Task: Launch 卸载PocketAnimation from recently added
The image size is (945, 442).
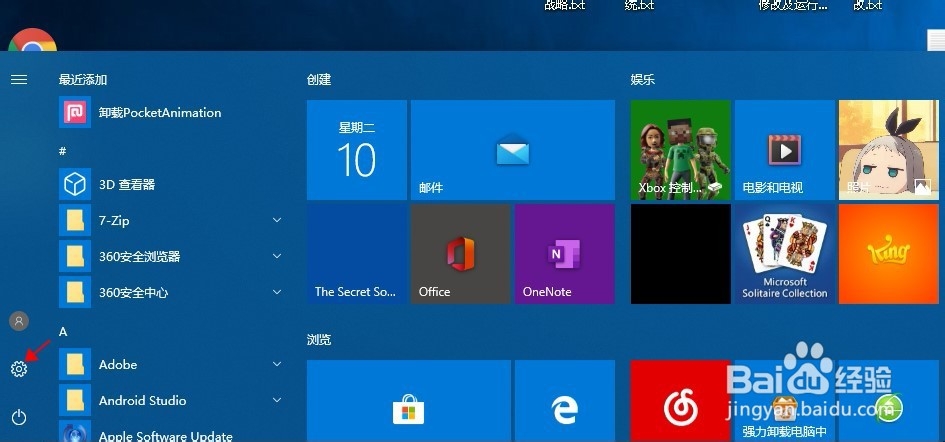Action: [x=172, y=112]
